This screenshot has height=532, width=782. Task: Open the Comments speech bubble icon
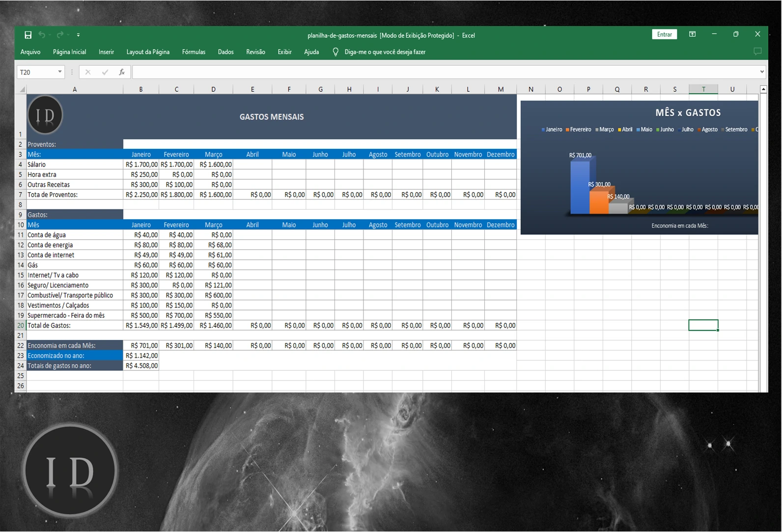(x=757, y=52)
